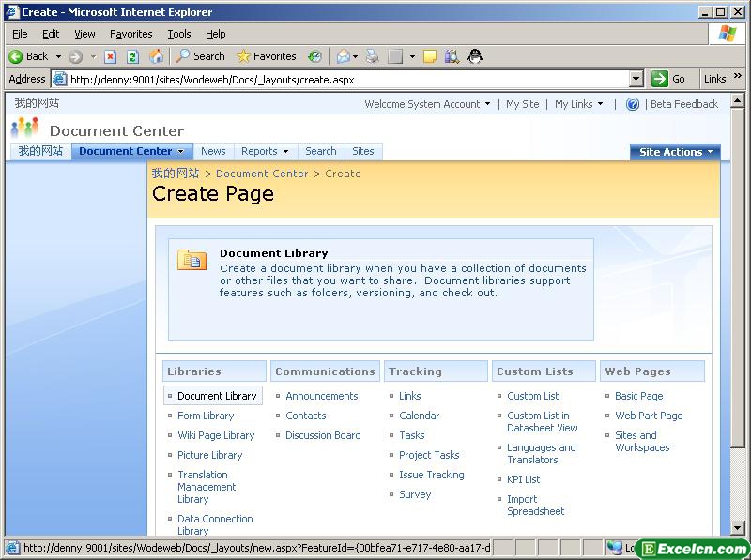
Task: Click the scrollbar down arrow
Action: [x=737, y=527]
